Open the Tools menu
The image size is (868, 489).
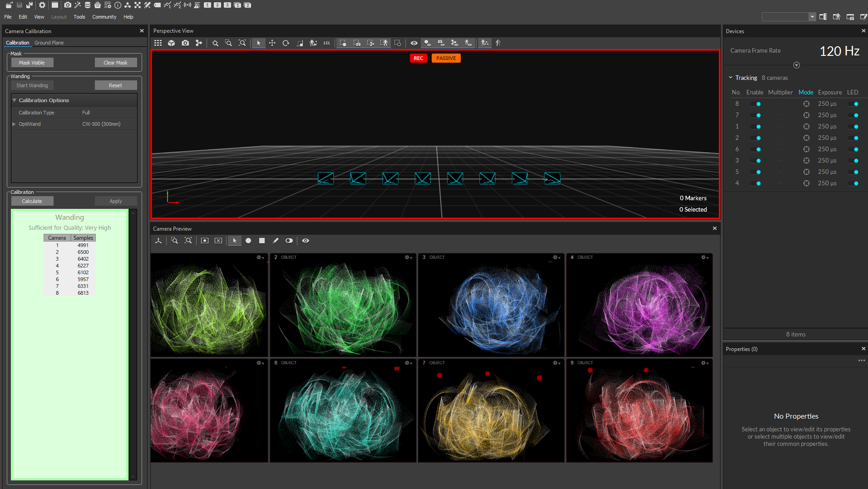click(79, 17)
